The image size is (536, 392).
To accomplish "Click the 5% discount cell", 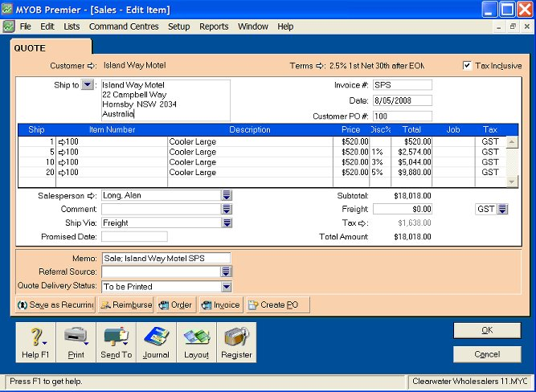I will pos(380,173).
